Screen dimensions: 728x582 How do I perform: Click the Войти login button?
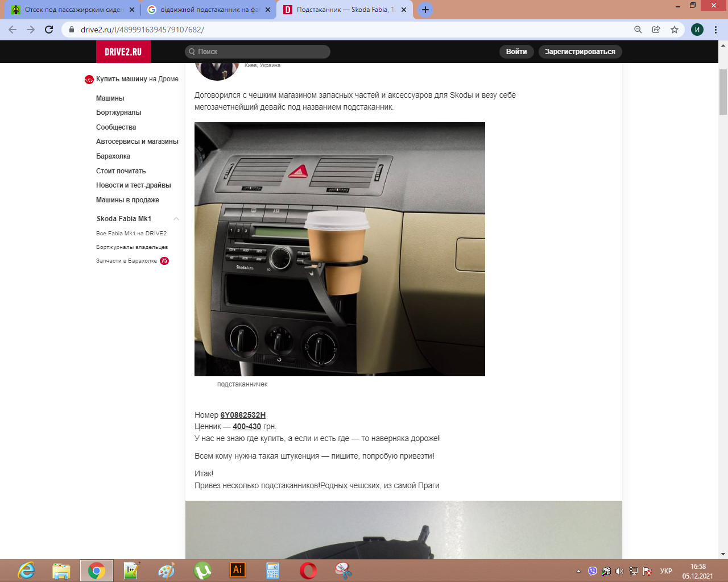pyautogui.click(x=516, y=52)
